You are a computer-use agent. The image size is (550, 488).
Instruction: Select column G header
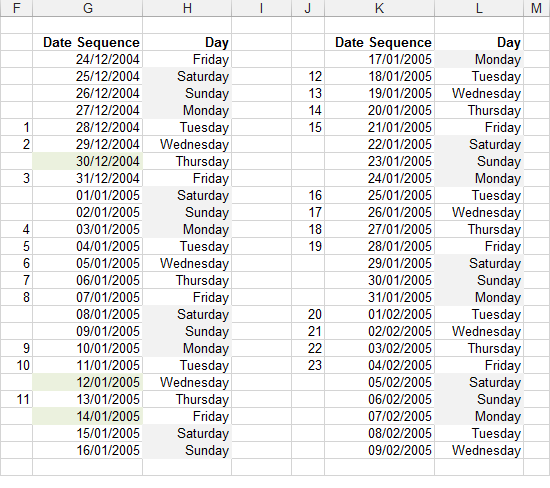[x=87, y=8]
